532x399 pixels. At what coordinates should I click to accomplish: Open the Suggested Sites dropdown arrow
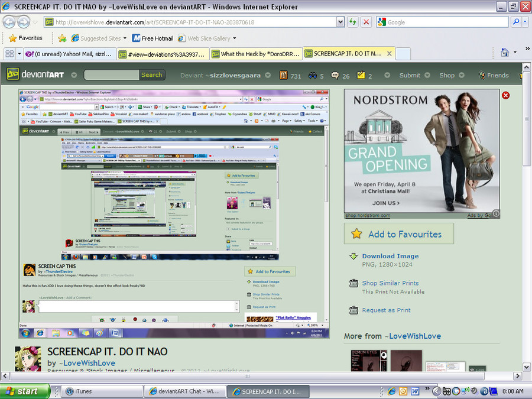(125, 38)
